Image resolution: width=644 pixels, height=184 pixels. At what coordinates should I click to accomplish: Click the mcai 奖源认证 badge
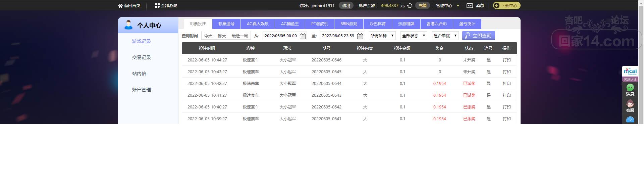[630, 74]
